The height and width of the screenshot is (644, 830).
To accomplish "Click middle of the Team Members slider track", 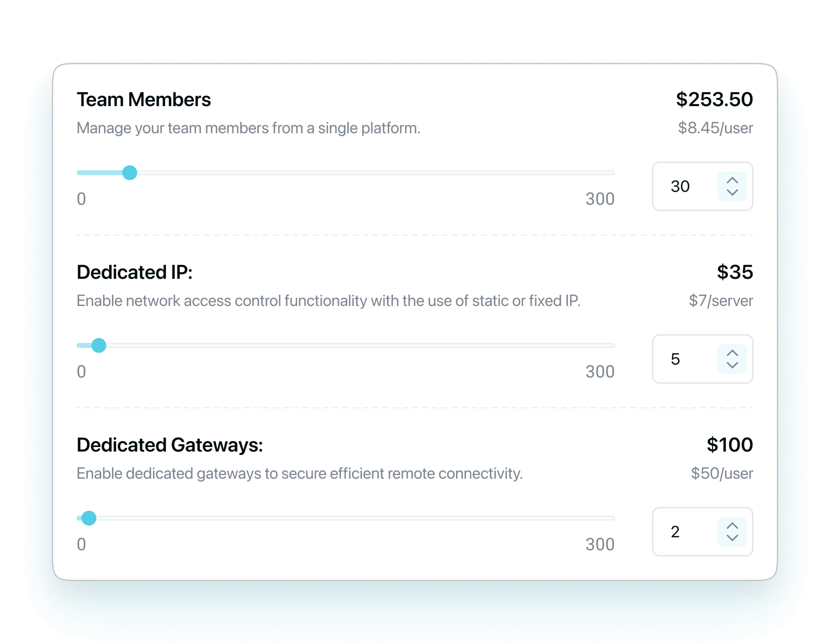I will point(346,173).
